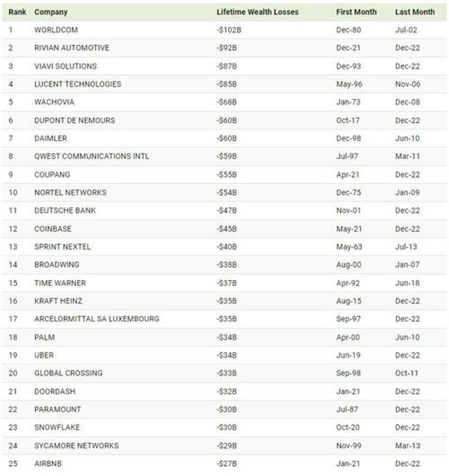Click Sprint Nextel's Jul-13 last month

coord(406,246)
